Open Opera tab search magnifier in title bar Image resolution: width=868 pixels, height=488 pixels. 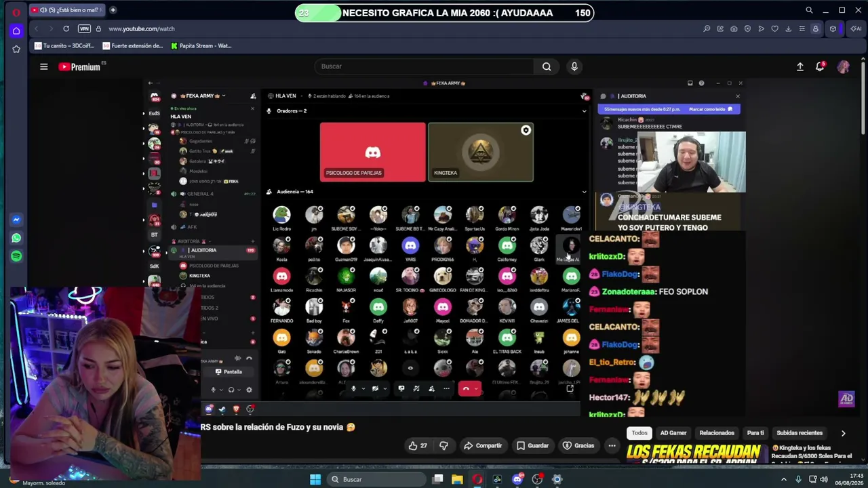tap(809, 10)
